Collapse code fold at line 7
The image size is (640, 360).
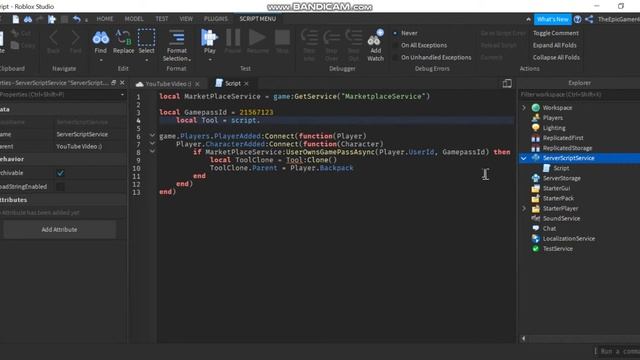(x=152, y=143)
